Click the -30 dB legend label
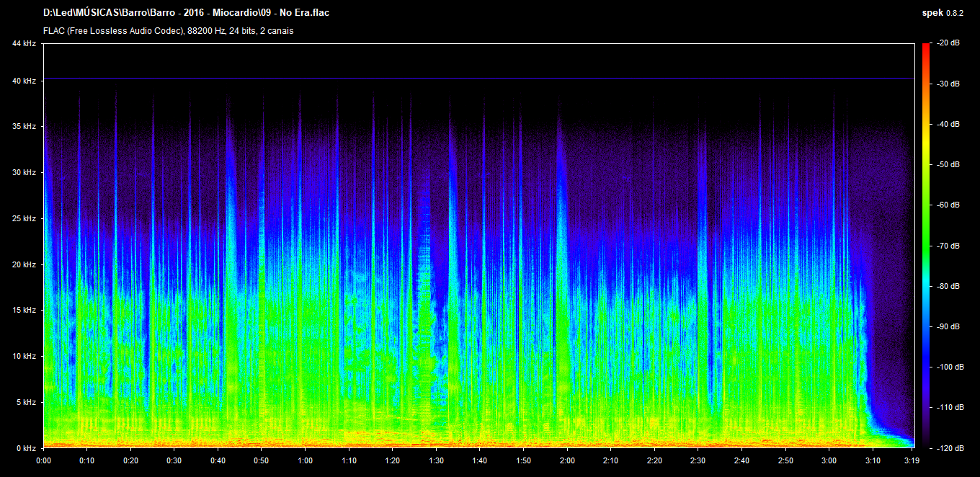Viewport: 980px width, 477px height. click(x=950, y=84)
